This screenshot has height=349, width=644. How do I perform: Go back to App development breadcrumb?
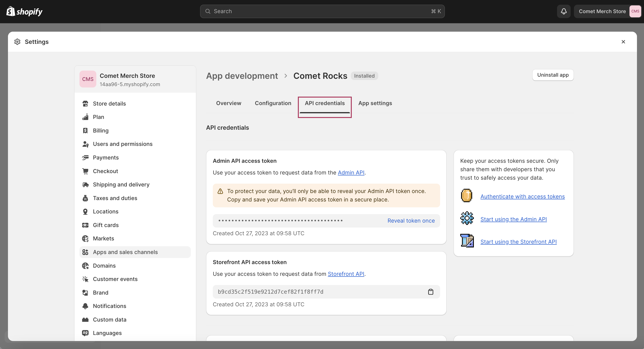tap(242, 76)
